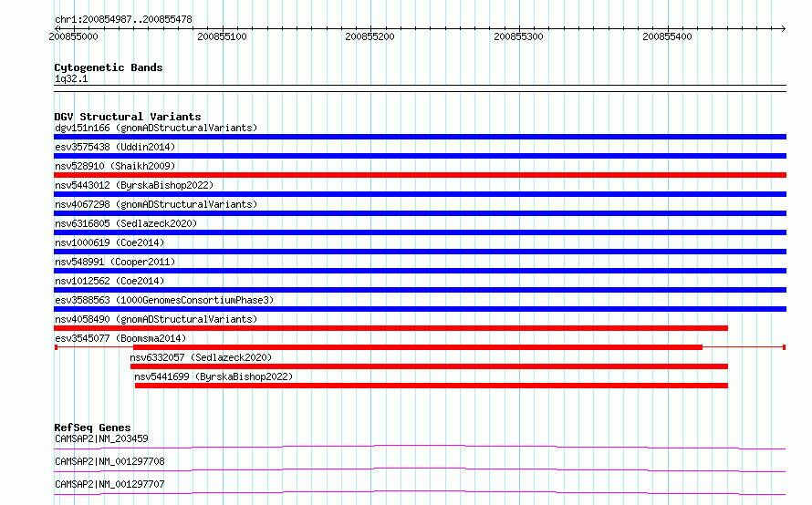Open the CAMSAP2|NM_001297707 transcript label
Image resolution: width=812 pixels, height=505 pixels.
point(109,484)
